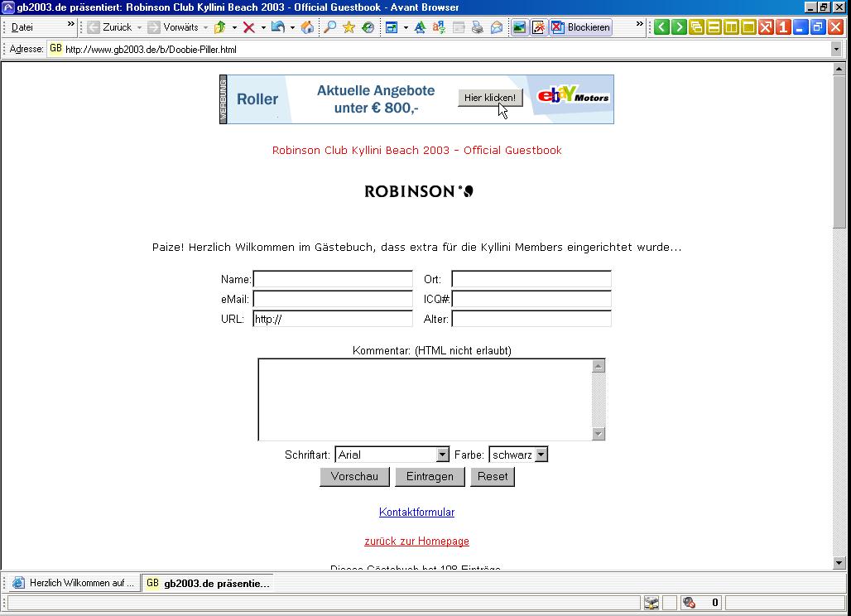The height and width of the screenshot is (616, 851).
Task: Focus the Ort input field
Action: [x=531, y=279]
